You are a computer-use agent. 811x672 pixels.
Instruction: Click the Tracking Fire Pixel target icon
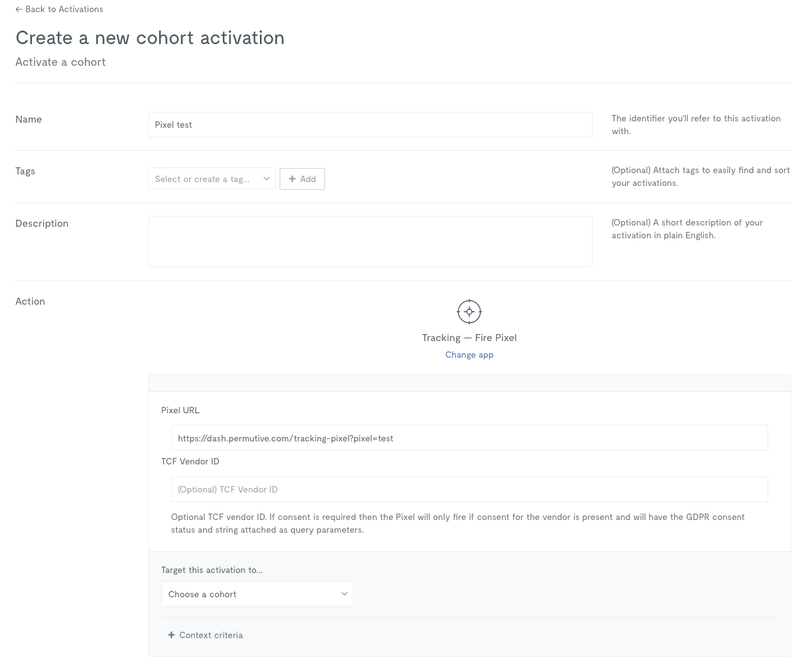click(469, 312)
